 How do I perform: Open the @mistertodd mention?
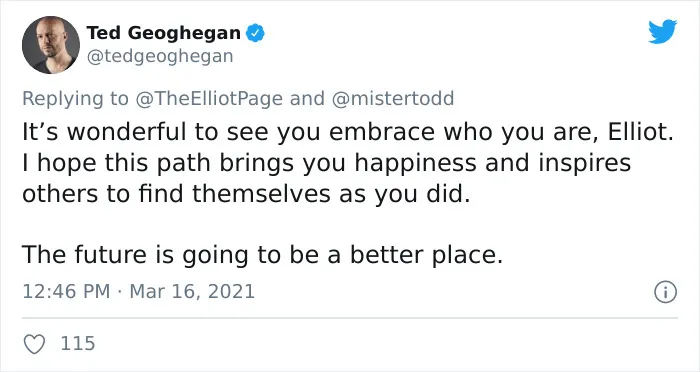point(393,98)
